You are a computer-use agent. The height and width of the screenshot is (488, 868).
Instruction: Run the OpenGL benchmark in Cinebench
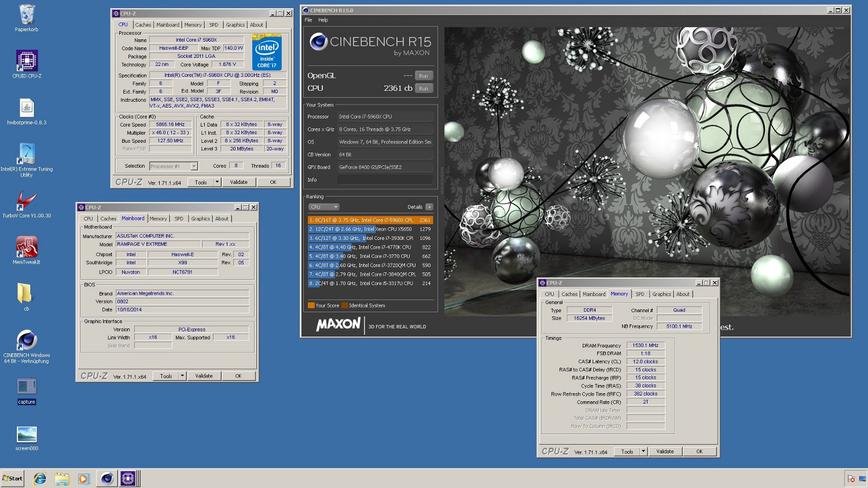(x=424, y=76)
